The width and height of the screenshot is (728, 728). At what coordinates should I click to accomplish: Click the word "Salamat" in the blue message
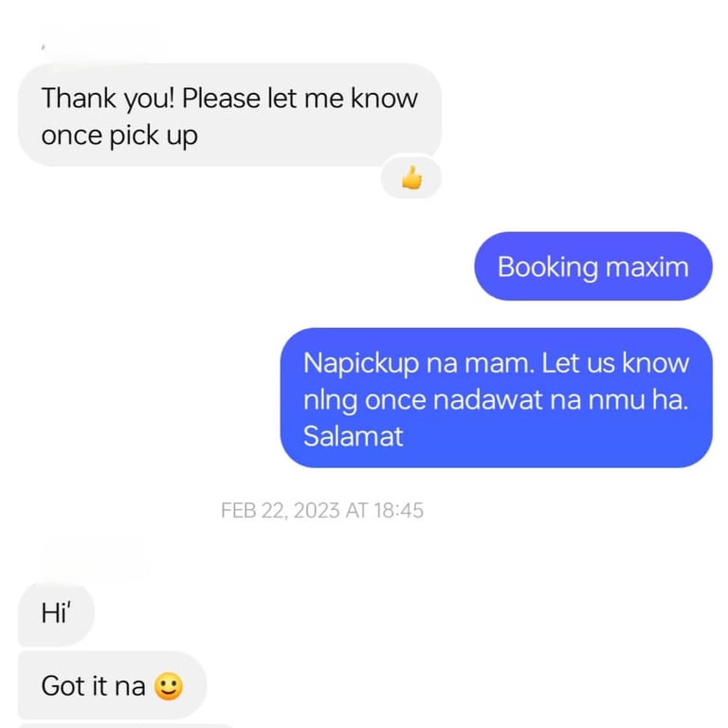point(353,436)
